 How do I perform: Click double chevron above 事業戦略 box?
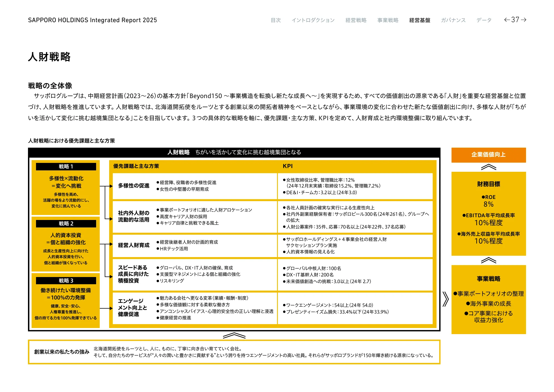pyautogui.click(x=488, y=260)
